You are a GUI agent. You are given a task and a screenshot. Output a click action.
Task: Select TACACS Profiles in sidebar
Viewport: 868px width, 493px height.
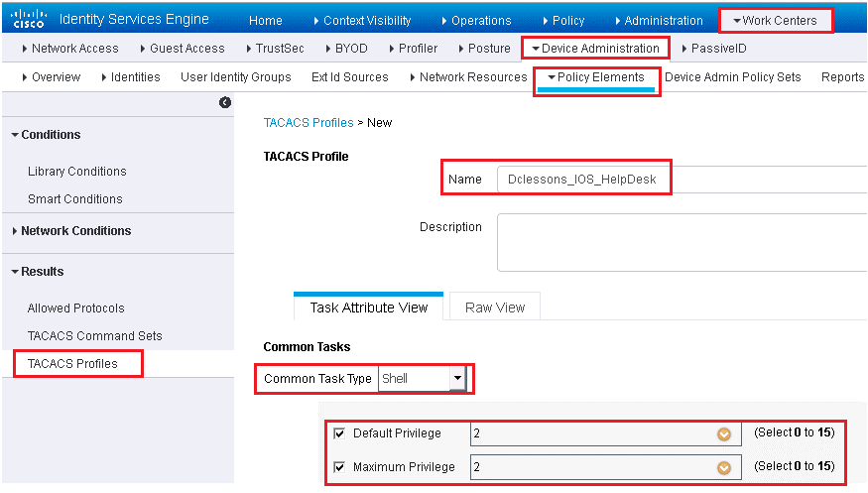(72, 363)
